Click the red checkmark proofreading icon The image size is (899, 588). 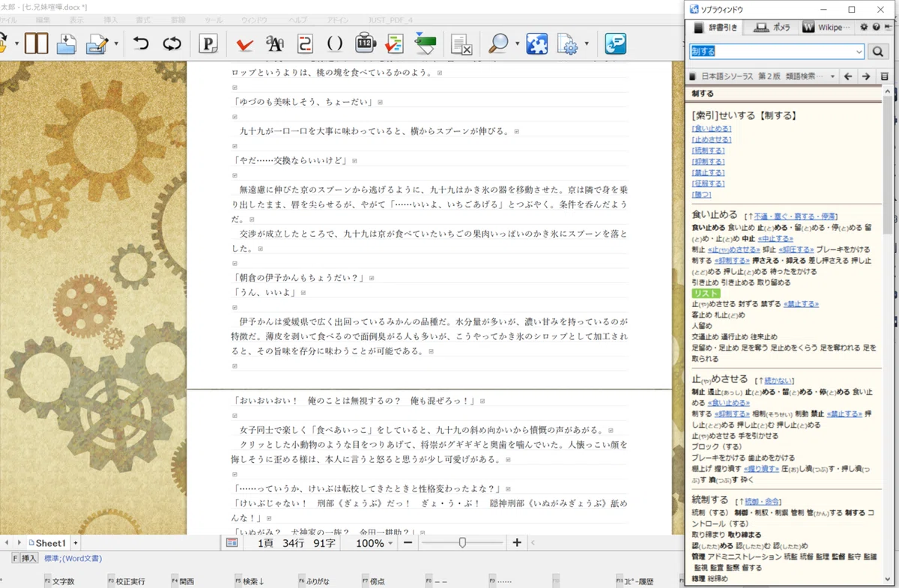244,44
